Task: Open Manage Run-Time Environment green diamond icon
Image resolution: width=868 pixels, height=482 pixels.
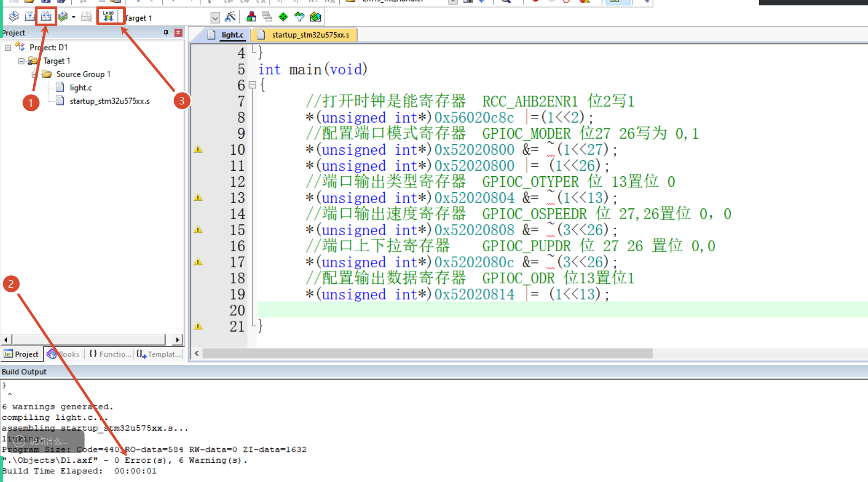Action: click(x=283, y=17)
